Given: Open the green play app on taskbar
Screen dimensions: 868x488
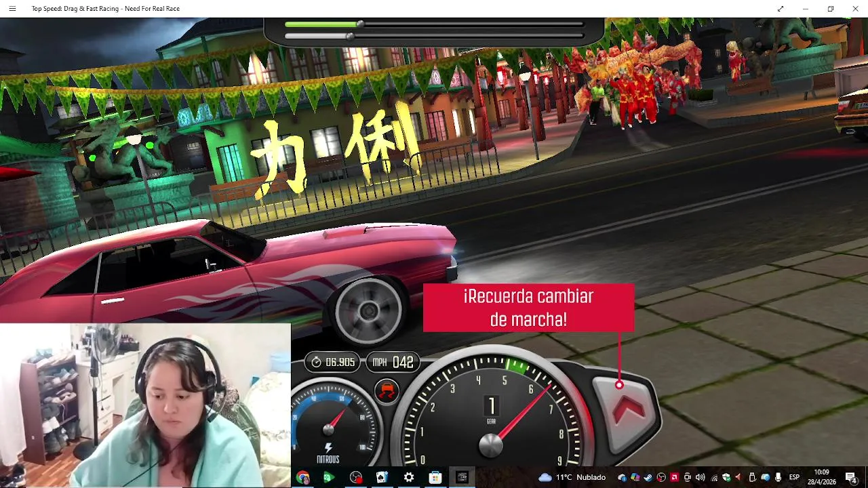Looking at the screenshot, I should point(329,478).
